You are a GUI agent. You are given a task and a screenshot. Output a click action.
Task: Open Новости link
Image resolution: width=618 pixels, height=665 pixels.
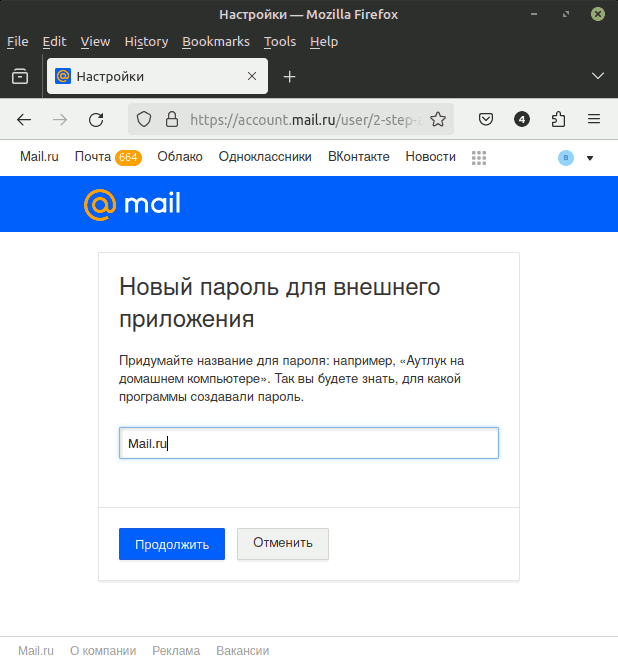[431, 157]
